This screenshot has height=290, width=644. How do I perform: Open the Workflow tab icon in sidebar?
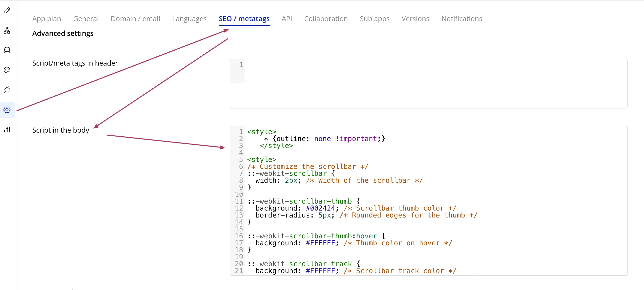pyautogui.click(x=7, y=31)
